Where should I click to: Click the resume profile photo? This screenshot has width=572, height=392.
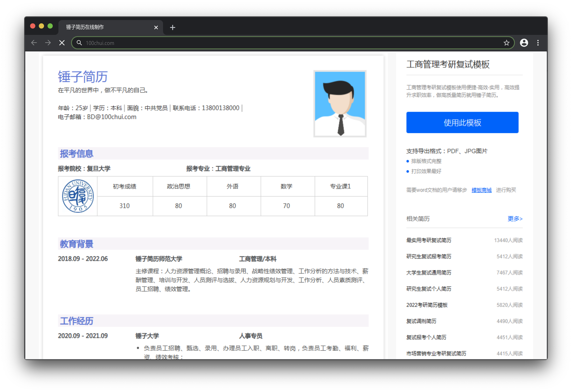tap(340, 104)
